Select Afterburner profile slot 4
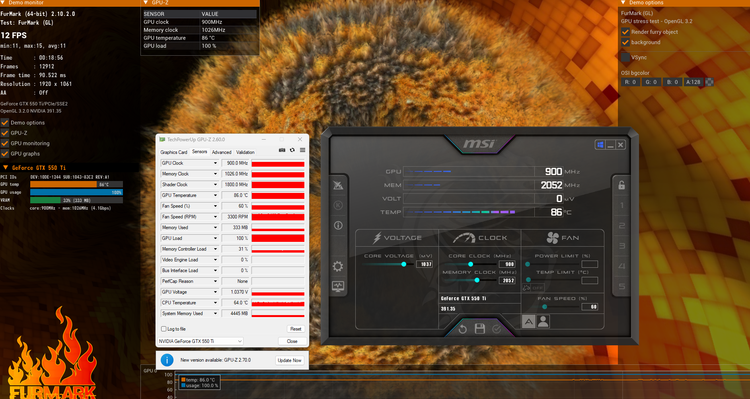Image resolution: width=750 pixels, height=399 pixels. coord(621,266)
